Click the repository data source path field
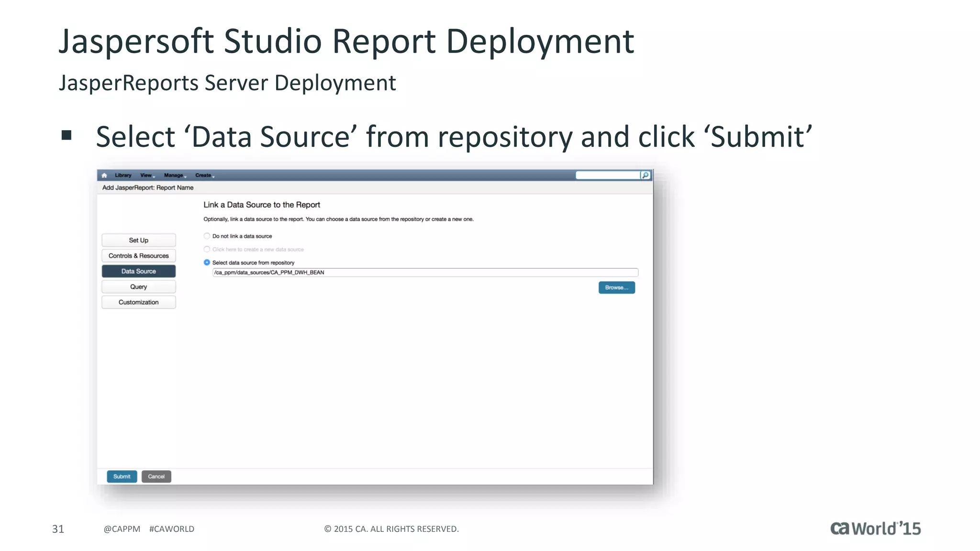 tap(425, 273)
